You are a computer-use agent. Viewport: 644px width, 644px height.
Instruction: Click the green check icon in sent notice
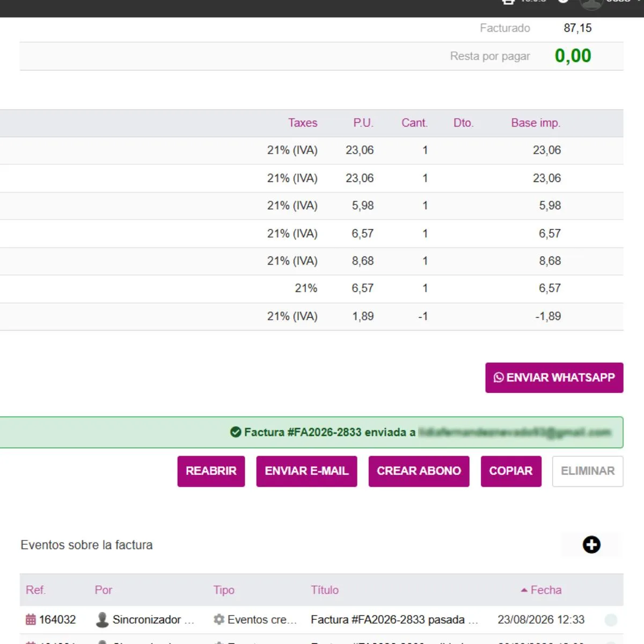click(236, 432)
